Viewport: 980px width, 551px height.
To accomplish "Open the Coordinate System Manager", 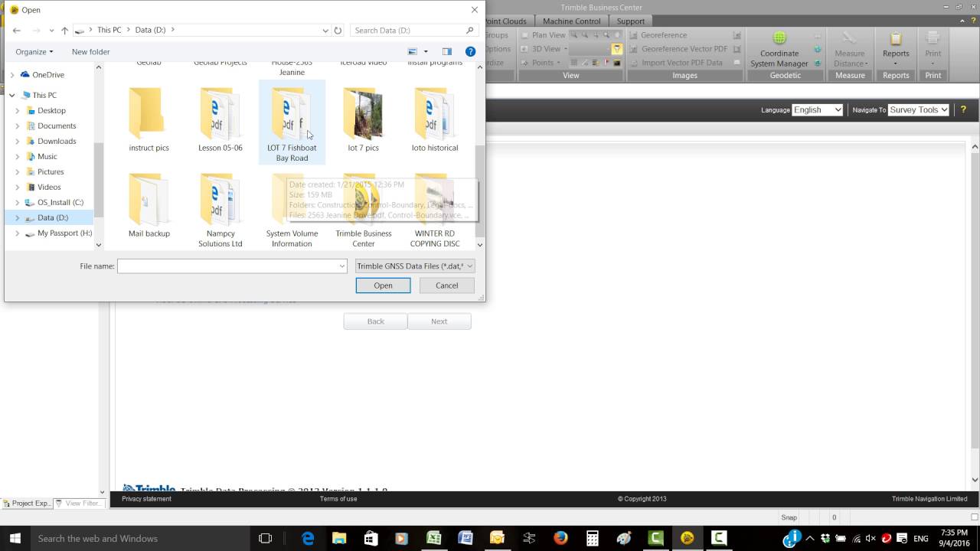I will (x=779, y=49).
